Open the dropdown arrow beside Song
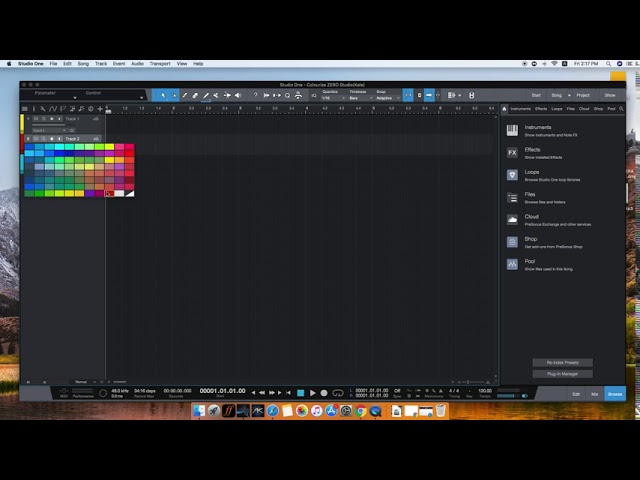 (569, 96)
